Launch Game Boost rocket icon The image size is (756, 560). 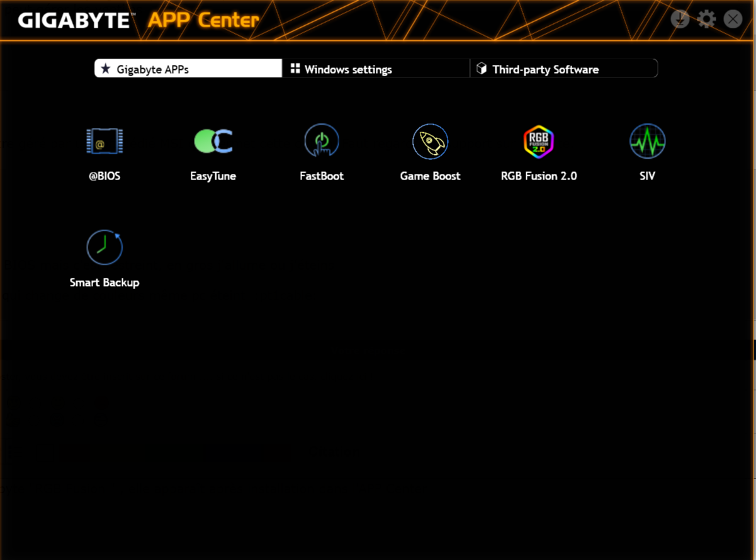coord(431,141)
